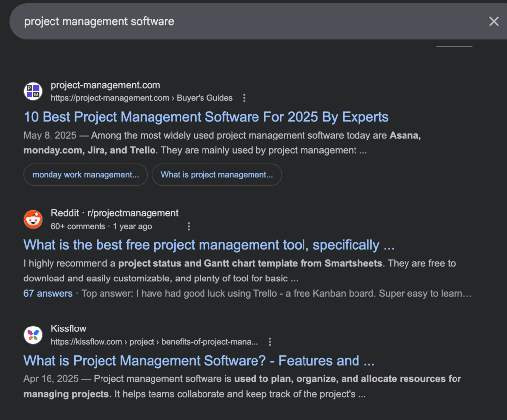Select the monday work management chip
This screenshot has width=507, height=420.
(85, 175)
